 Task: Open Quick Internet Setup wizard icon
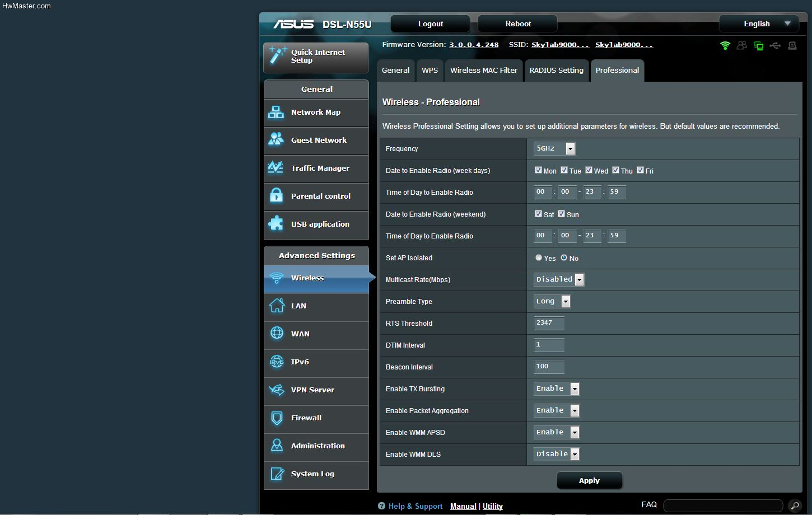[278, 55]
